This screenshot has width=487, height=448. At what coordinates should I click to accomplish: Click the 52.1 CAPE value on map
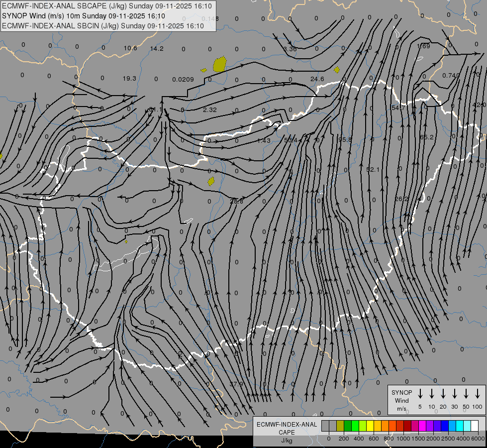click(373, 169)
